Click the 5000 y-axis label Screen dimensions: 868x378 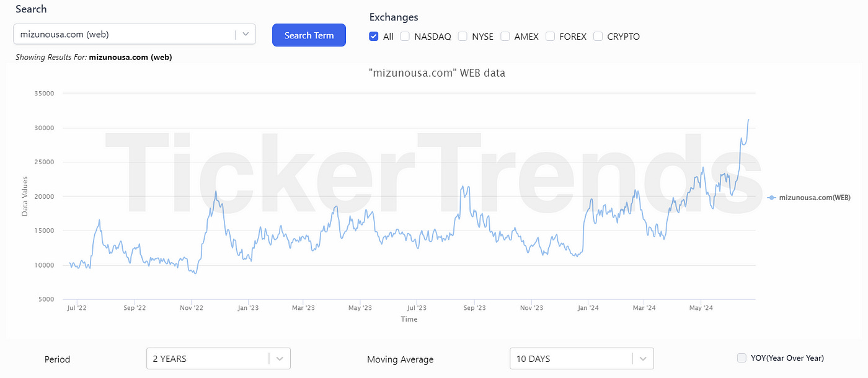[x=45, y=299]
